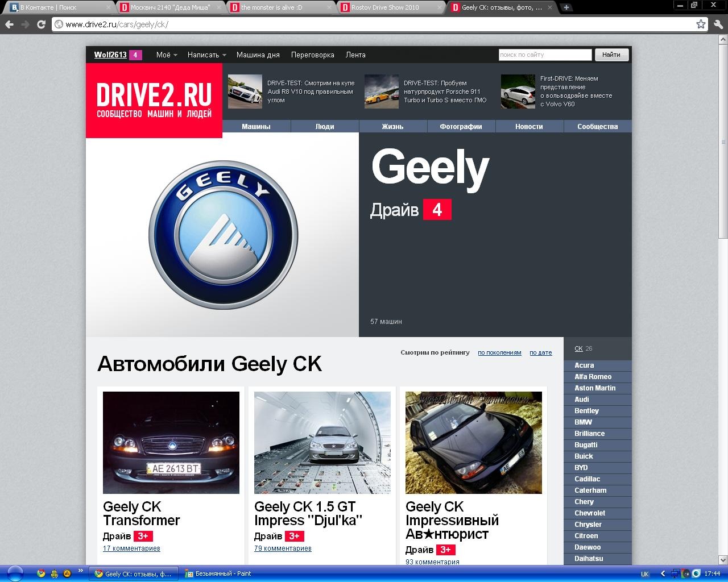Click the browser Forward arrow
The image size is (728, 582).
[25, 24]
